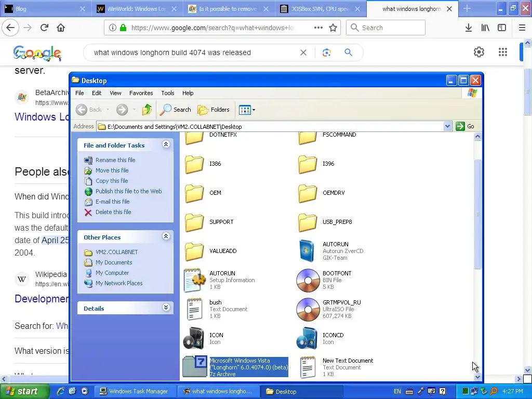
Task: Open Firefox downloads arrow
Action: (x=469, y=28)
